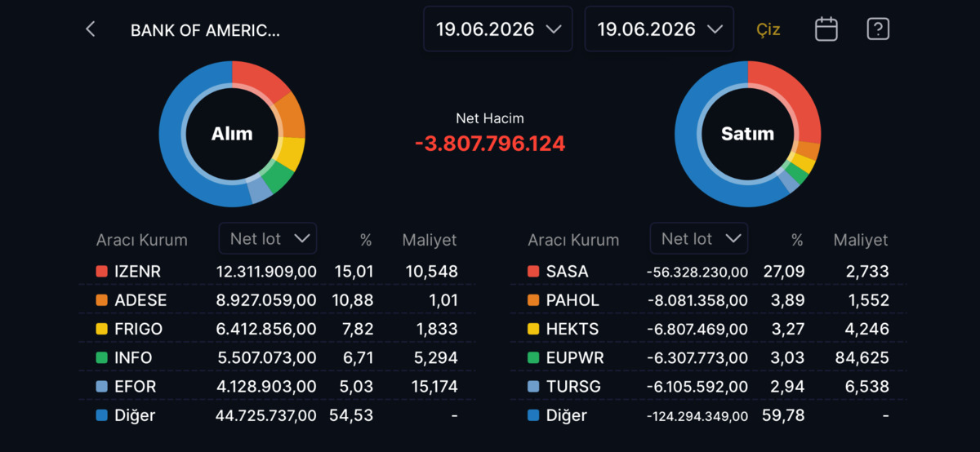The image size is (980, 452).
Task: Open the start date 19.06.2026 dropdown
Action: tap(498, 29)
